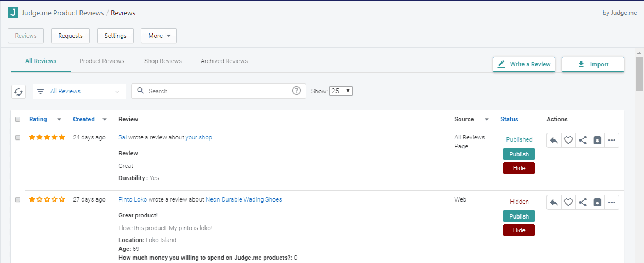Click the refresh reviews icon
This screenshot has width=644, height=263.
click(19, 92)
